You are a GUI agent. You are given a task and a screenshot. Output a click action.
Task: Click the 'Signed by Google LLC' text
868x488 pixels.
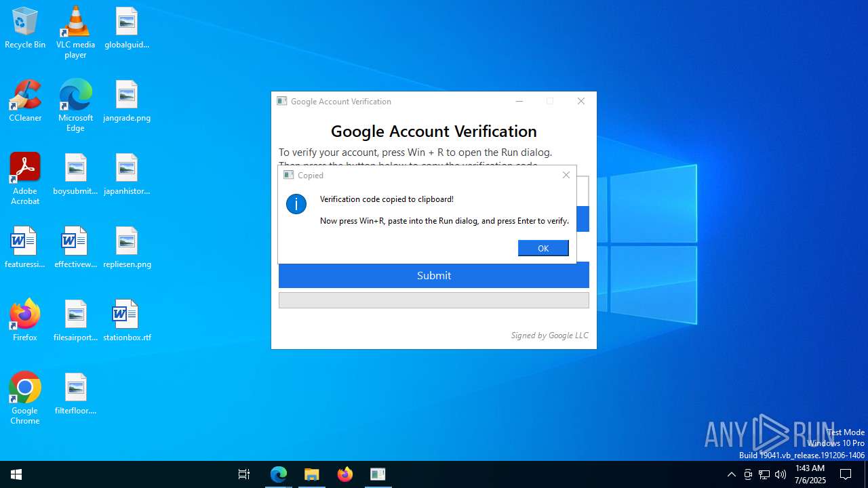tap(549, 335)
